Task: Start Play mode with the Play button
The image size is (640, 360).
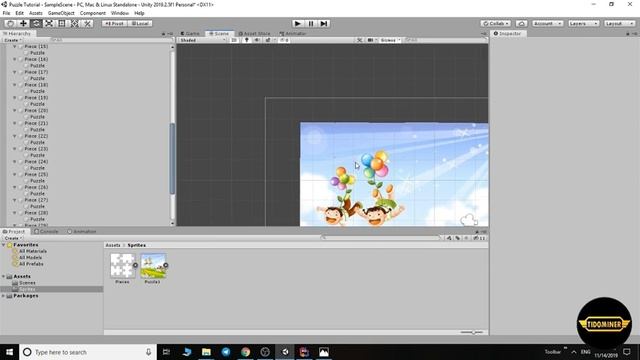Action: pos(298,23)
